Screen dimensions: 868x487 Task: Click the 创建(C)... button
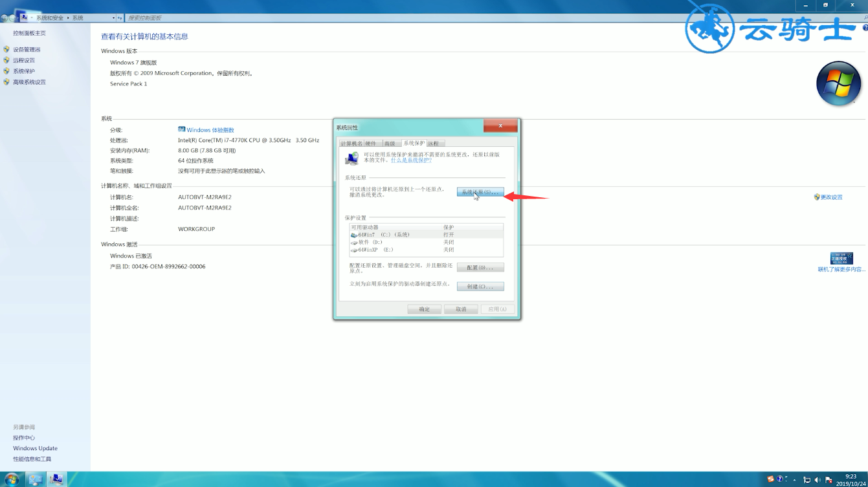click(x=480, y=287)
